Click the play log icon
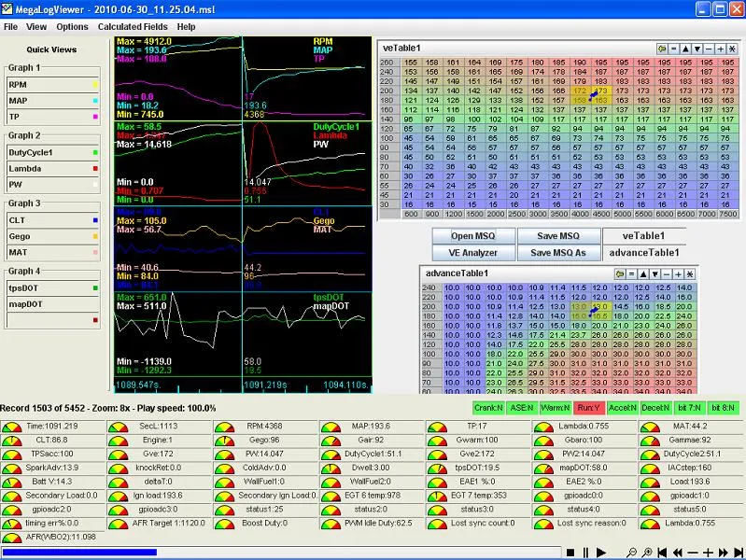Screen dimensions: 746x560 [x=601, y=553]
